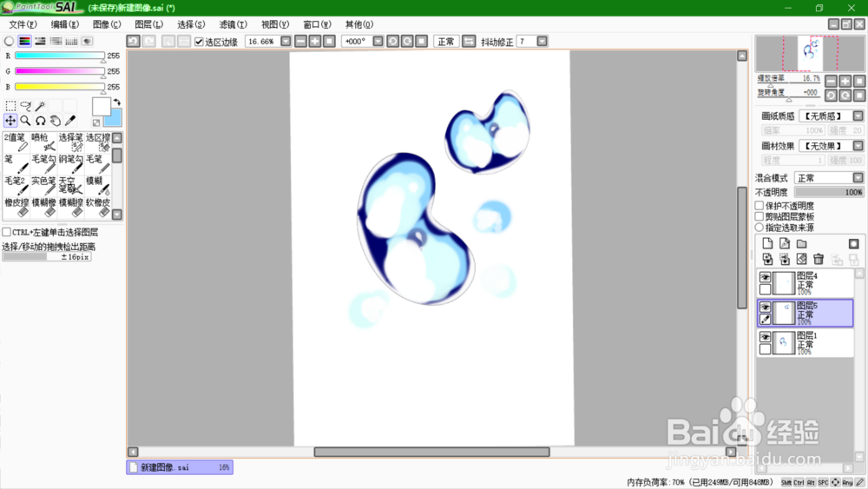868x489 pixels.
Task: Toggle the HSV slider panel icon
Action: (41, 41)
